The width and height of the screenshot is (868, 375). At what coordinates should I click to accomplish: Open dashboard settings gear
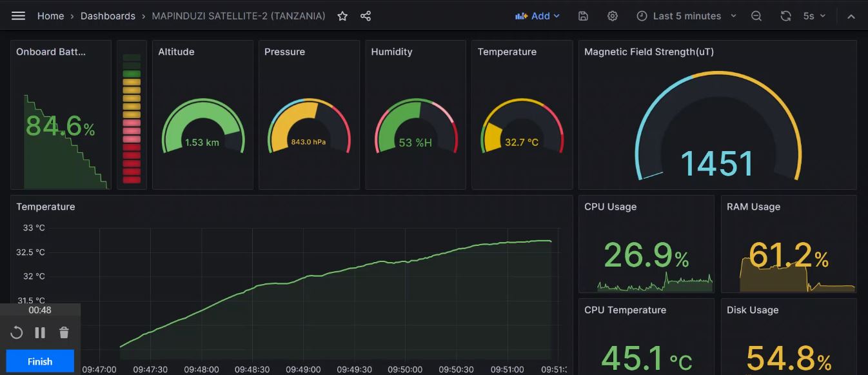(613, 16)
